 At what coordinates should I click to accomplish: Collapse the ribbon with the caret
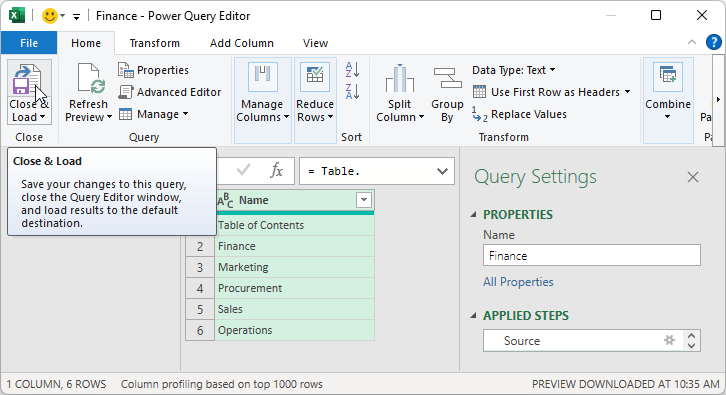tap(692, 42)
